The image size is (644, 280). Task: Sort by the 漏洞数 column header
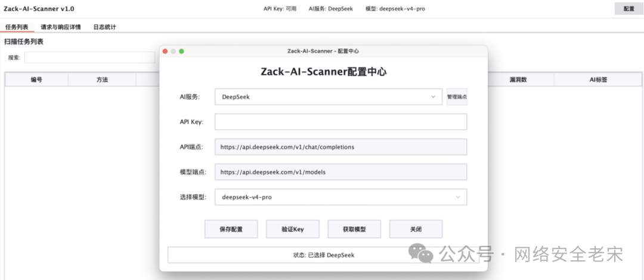[x=518, y=80]
